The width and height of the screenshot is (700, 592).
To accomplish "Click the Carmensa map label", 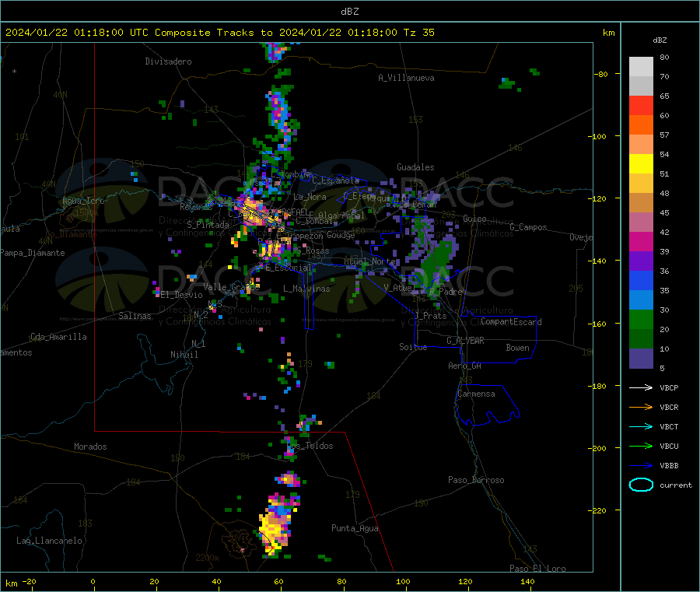I will pyautogui.click(x=476, y=394).
